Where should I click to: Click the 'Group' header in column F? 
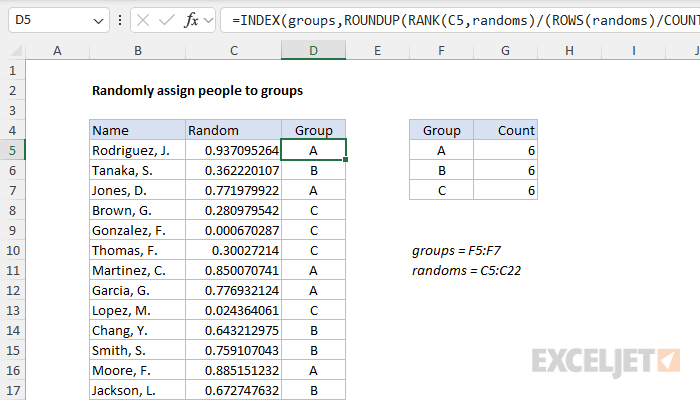click(441, 130)
